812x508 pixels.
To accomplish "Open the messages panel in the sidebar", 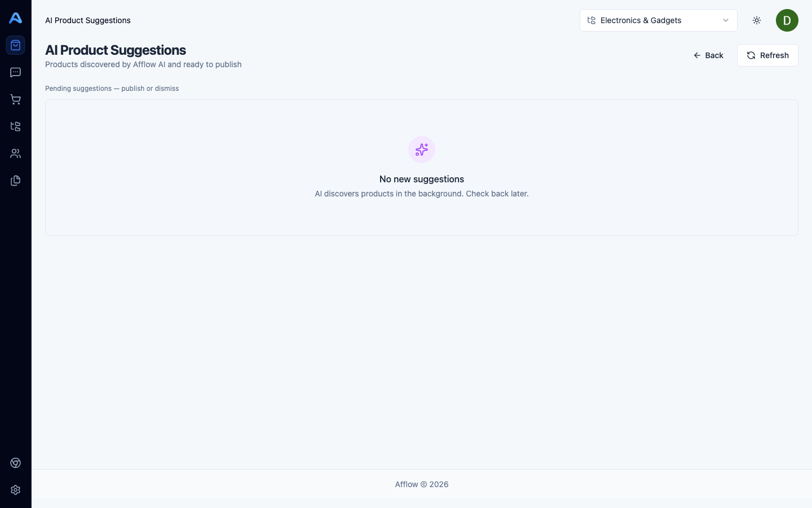I will point(15,72).
